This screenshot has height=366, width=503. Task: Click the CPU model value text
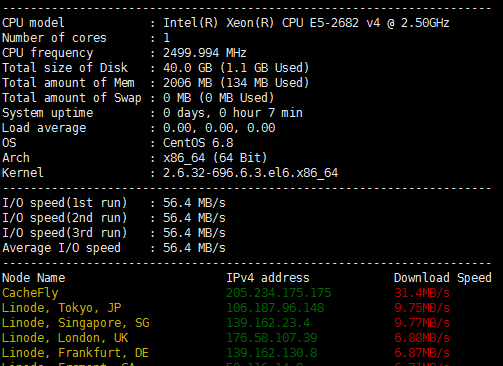click(306, 23)
